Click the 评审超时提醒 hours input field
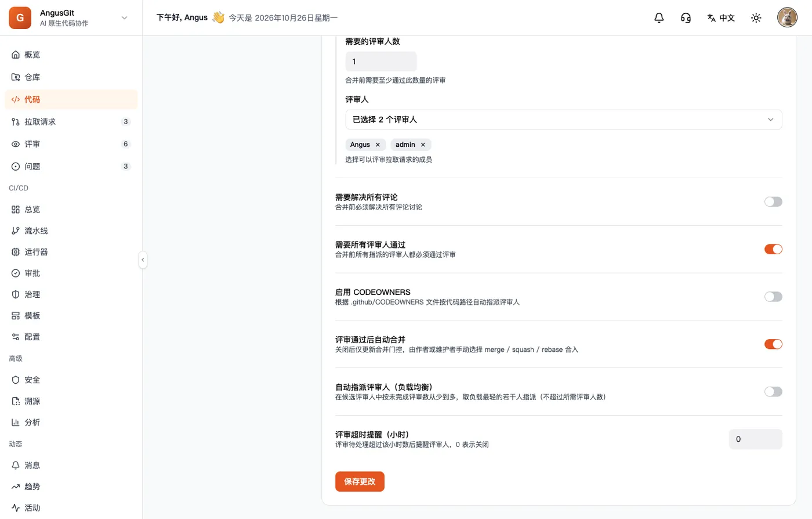This screenshot has width=812, height=519. point(756,439)
